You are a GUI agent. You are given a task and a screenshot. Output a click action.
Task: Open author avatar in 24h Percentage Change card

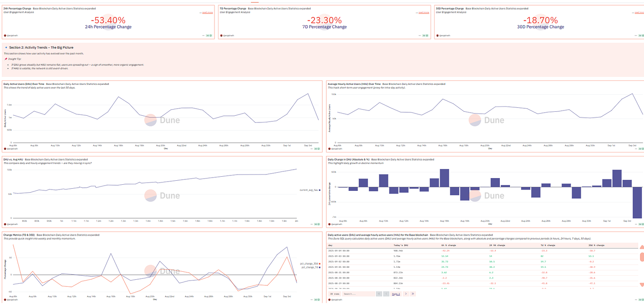[x=4, y=35]
